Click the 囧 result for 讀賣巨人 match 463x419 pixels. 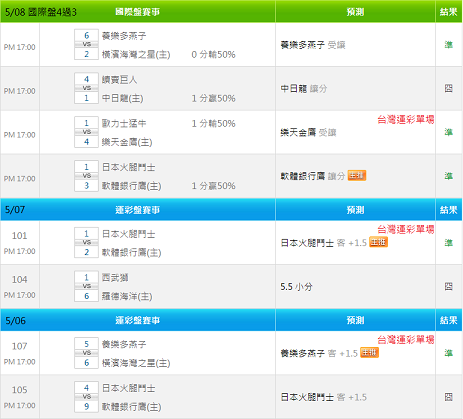[x=448, y=88]
